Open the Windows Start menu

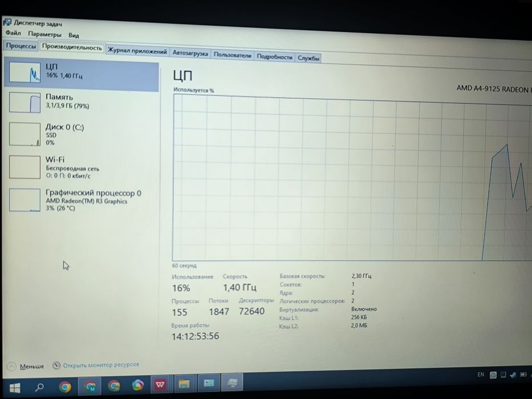pyautogui.click(x=15, y=388)
